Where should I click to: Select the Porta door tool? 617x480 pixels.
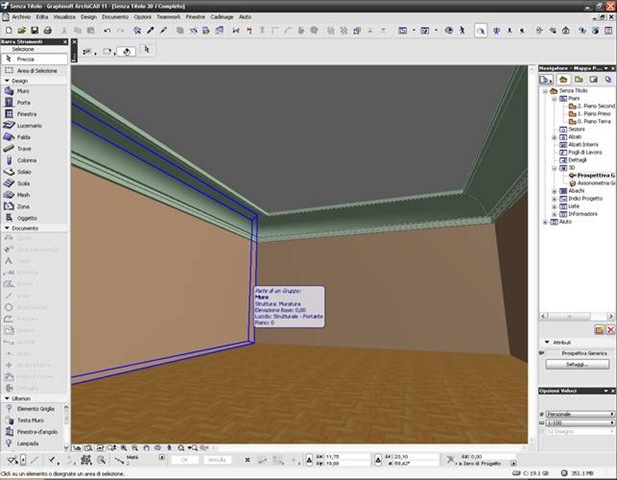[x=23, y=102]
